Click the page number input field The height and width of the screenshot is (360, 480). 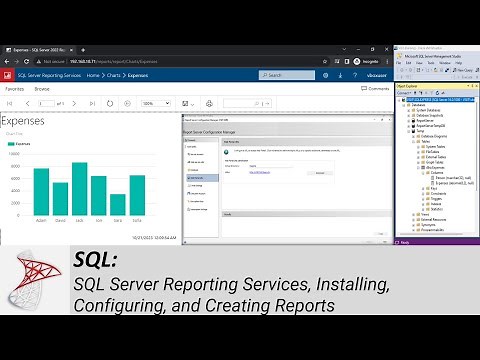pos(46,104)
